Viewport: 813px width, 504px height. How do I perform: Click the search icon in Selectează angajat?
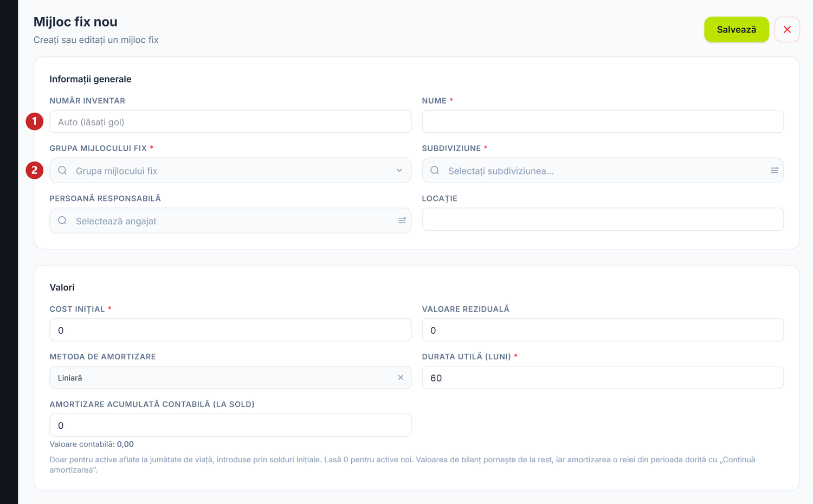(x=62, y=221)
